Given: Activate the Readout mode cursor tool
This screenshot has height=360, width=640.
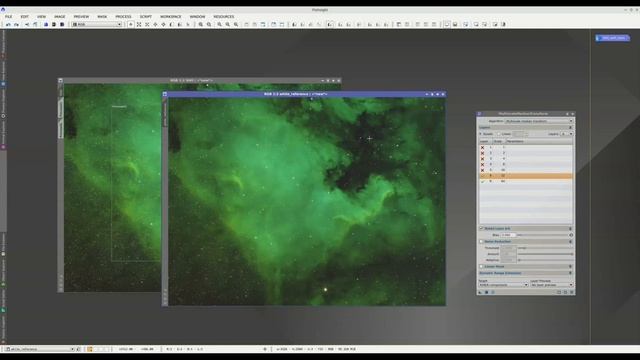Looking at the screenshot, I should tap(131, 24).
